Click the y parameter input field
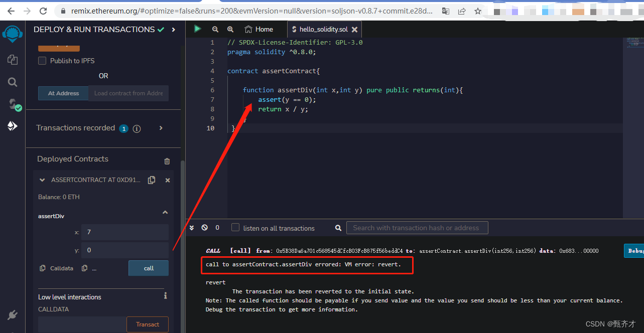Screen dimensions: 644x333 pos(125,250)
